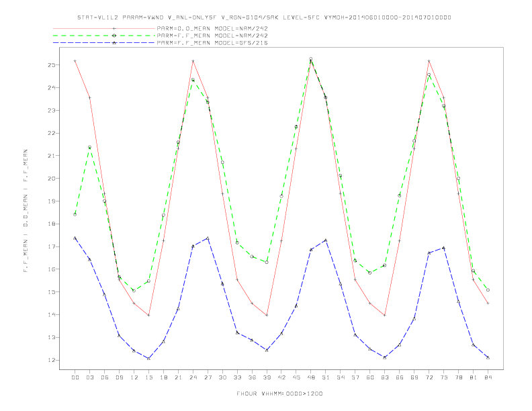Click the blue triangle data point at forecast hour 15
Viewport: 532px width, 411px height.
pos(148,358)
